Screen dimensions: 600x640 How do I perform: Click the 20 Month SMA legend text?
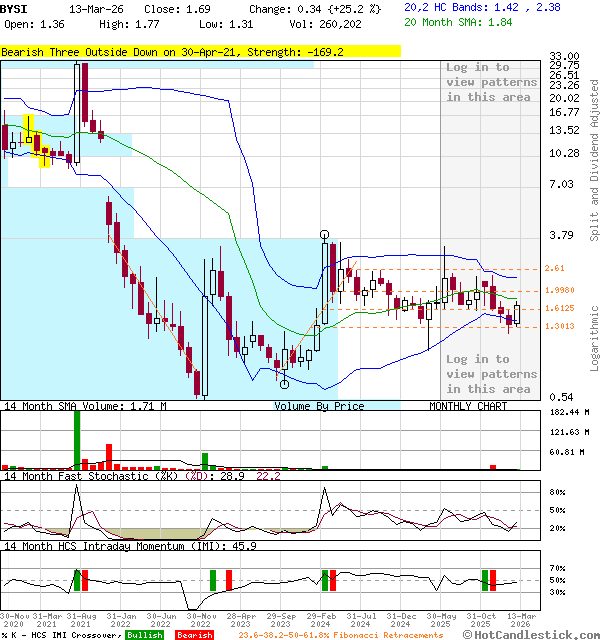click(458, 21)
